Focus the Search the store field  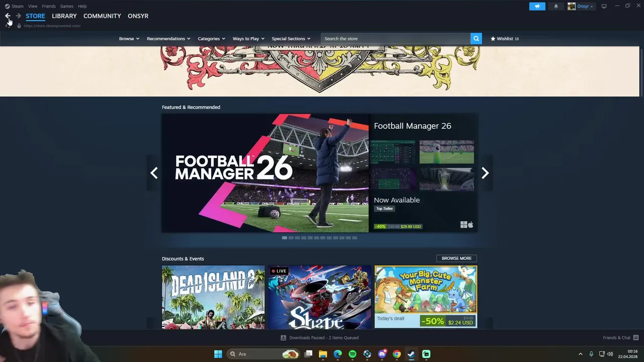pyautogui.click(x=395, y=39)
